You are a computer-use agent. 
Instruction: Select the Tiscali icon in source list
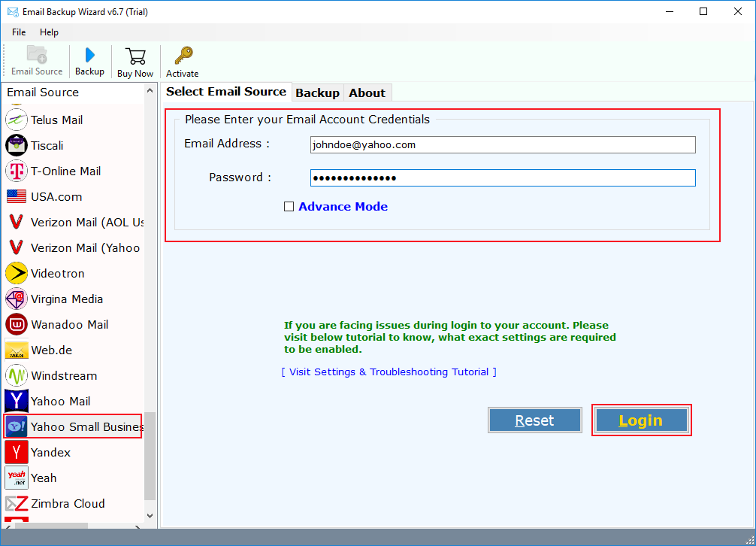point(17,145)
